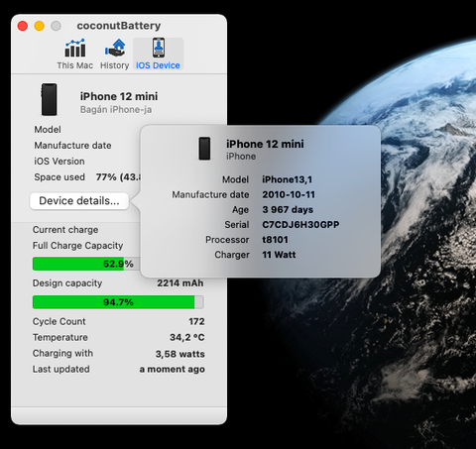Click the Last updated label

tap(61, 369)
